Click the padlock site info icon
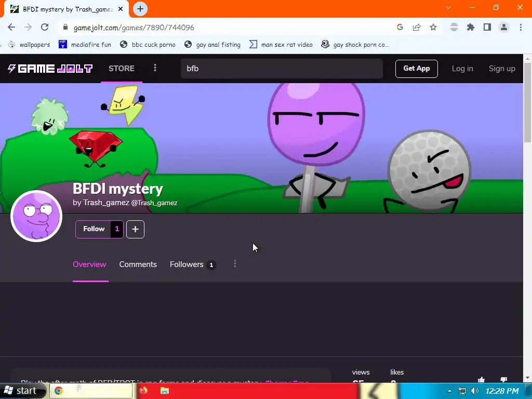This screenshot has height=399, width=532. 66,27
